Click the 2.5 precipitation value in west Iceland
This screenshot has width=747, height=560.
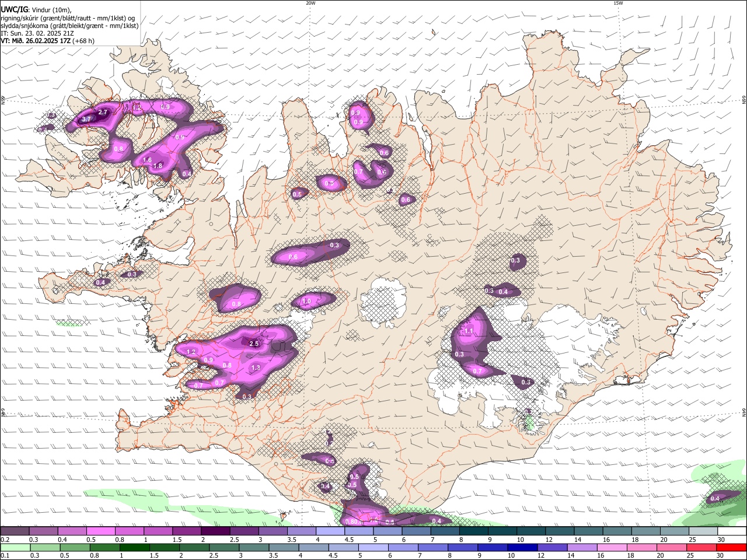[254, 344]
